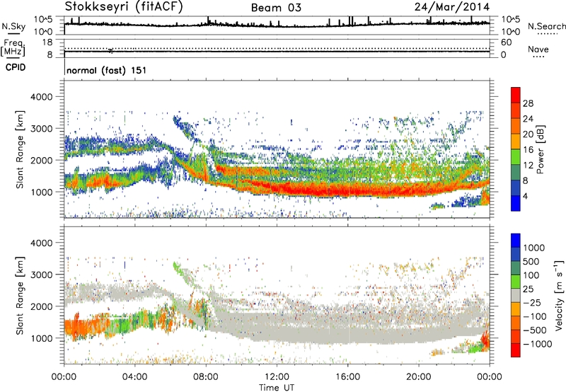Select the '16' Power colorbar label
Viewport: 566px width, 392px height.
(528, 150)
